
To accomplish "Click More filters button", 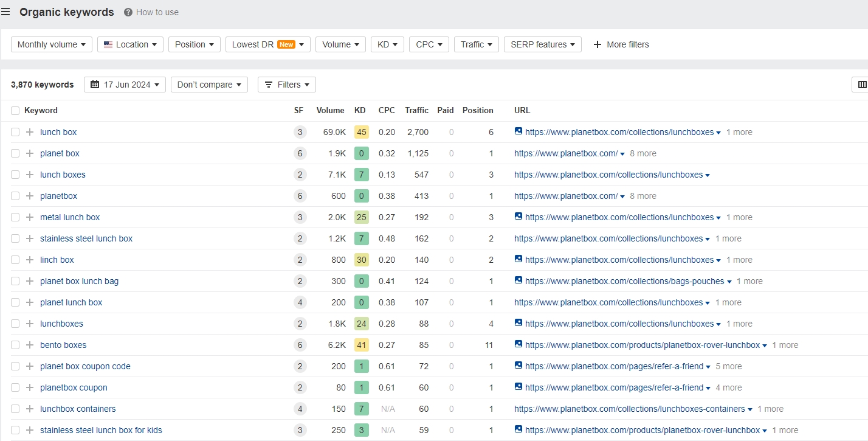I will [621, 44].
